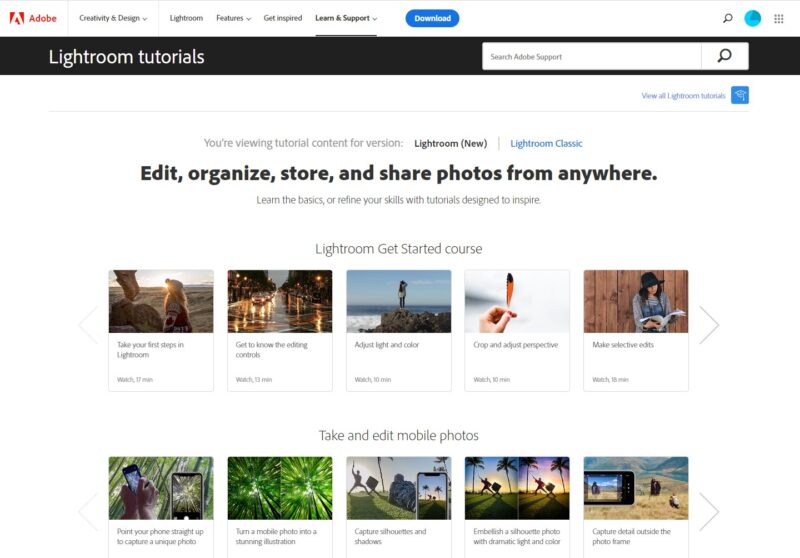The height and width of the screenshot is (558, 800).
Task: Open Take your first steps in Lightroom thumbnail
Action: [x=161, y=301]
